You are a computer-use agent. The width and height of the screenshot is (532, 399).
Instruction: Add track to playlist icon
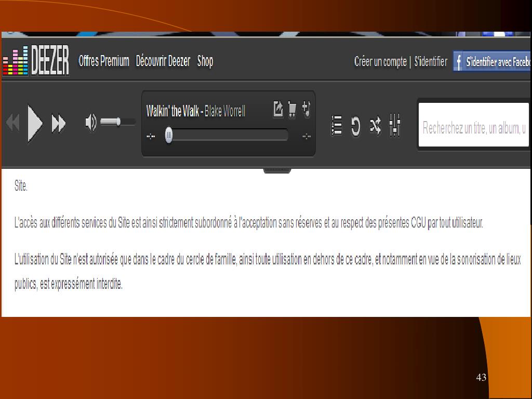306,109
